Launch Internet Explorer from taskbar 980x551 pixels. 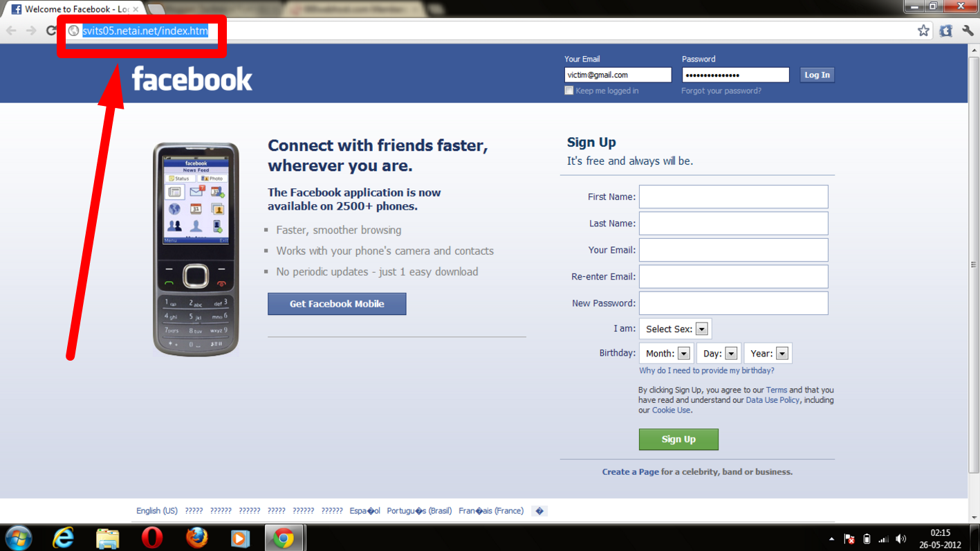coord(64,538)
